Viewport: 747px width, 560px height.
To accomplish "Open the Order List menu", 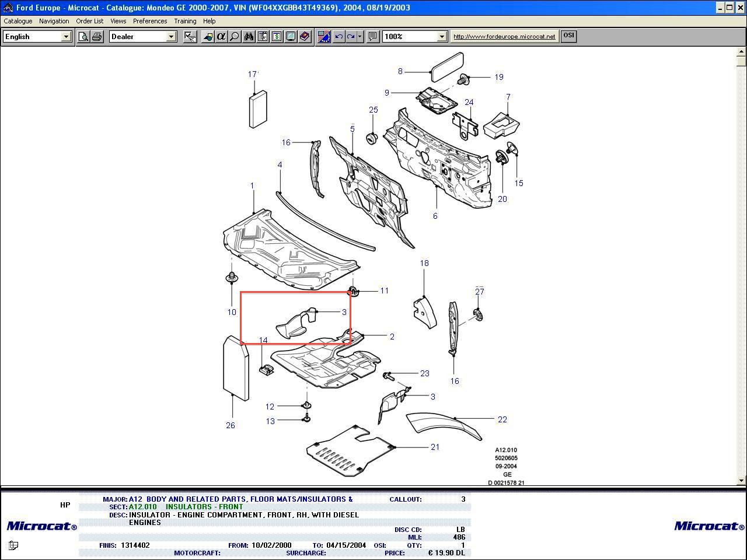I will (x=89, y=21).
